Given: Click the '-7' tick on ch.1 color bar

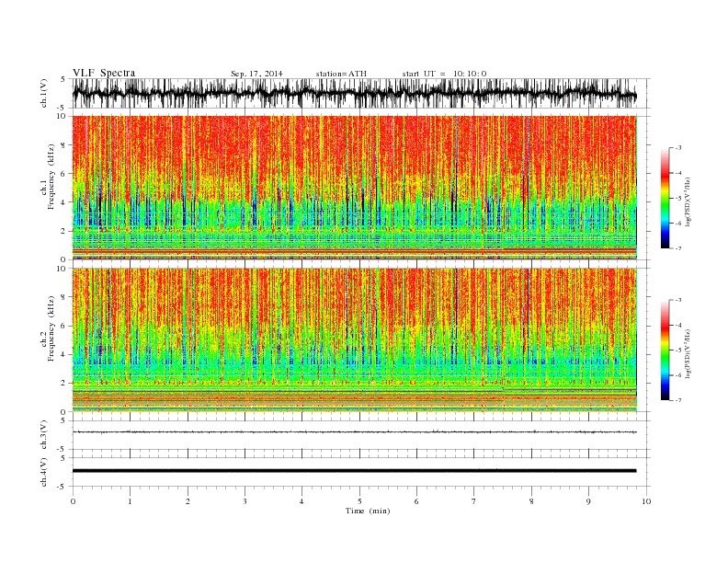Looking at the screenshot, I should coord(677,248).
